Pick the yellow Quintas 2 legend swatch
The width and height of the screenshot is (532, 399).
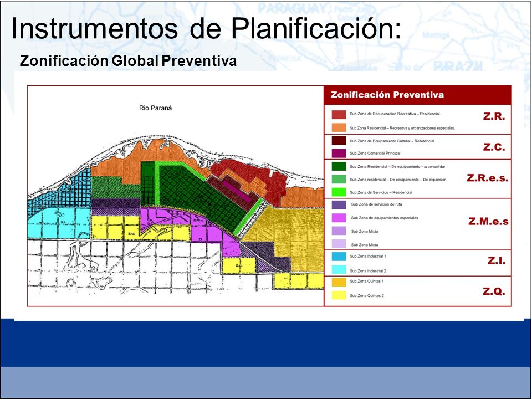(339, 295)
